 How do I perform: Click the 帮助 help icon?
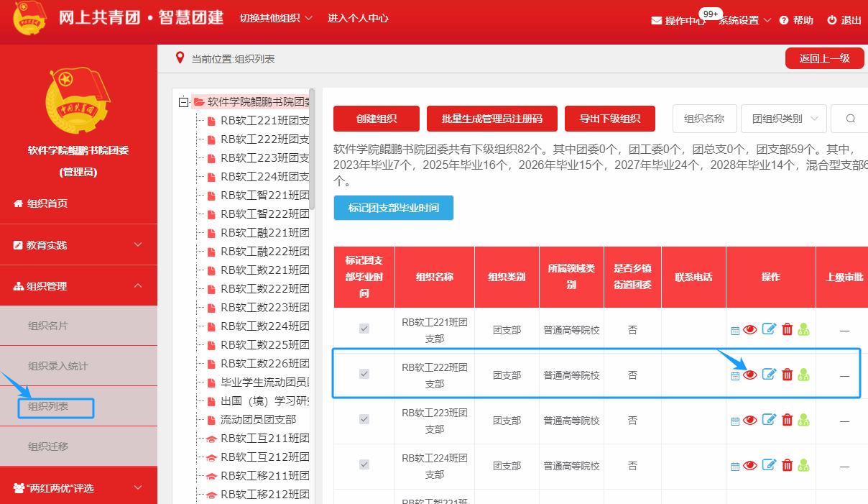[784, 20]
